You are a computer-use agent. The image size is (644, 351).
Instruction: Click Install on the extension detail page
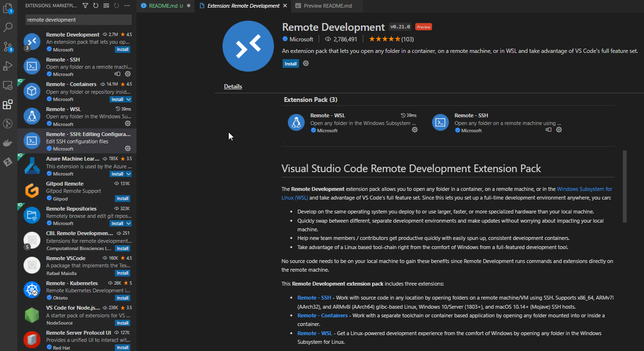(291, 63)
